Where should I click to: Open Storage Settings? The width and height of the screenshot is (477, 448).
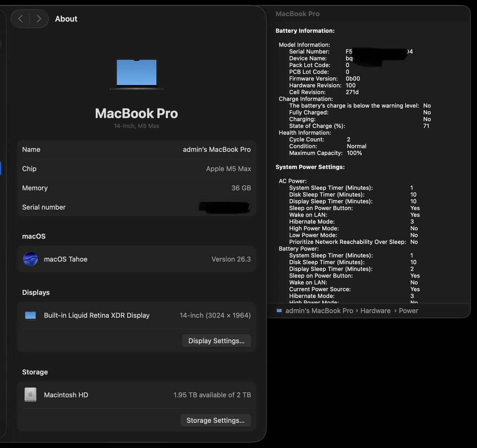click(215, 420)
